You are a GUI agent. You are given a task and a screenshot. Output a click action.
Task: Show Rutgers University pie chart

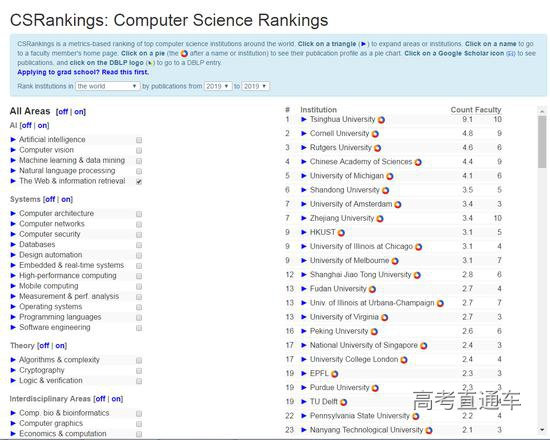pos(377,148)
